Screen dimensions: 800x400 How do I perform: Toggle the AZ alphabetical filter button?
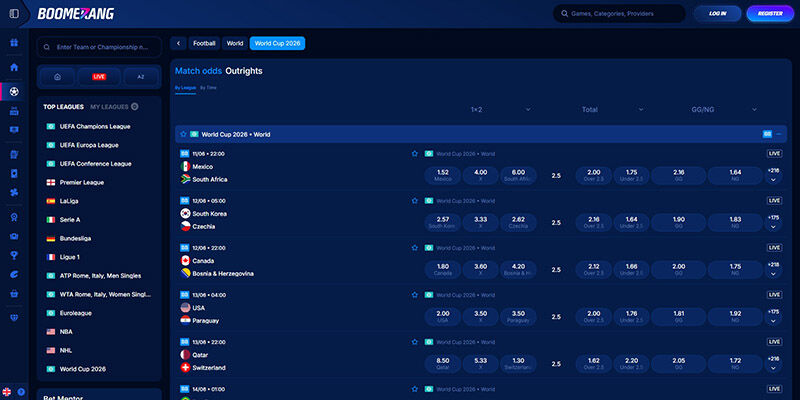point(141,77)
